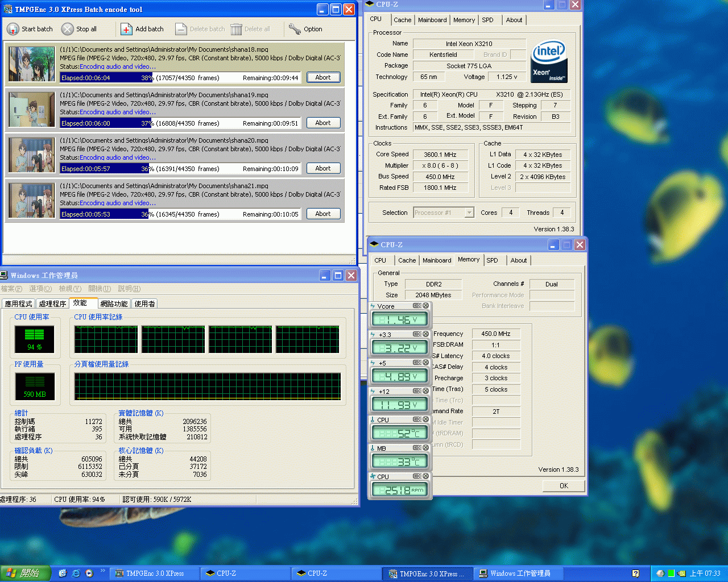Viewport: 728px width, 582px height.
Task: Open SPD tab in lower CPU-Z memory window
Action: pos(492,260)
